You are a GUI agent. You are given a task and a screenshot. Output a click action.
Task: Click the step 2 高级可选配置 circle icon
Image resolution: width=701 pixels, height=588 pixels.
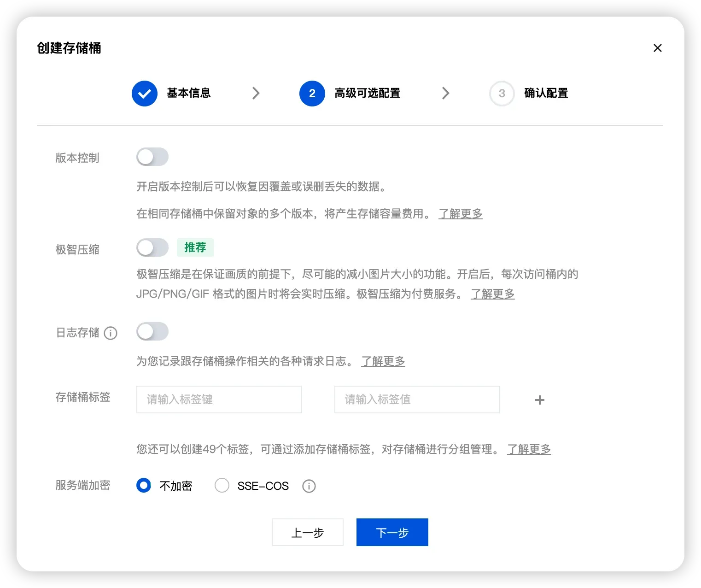coord(312,94)
